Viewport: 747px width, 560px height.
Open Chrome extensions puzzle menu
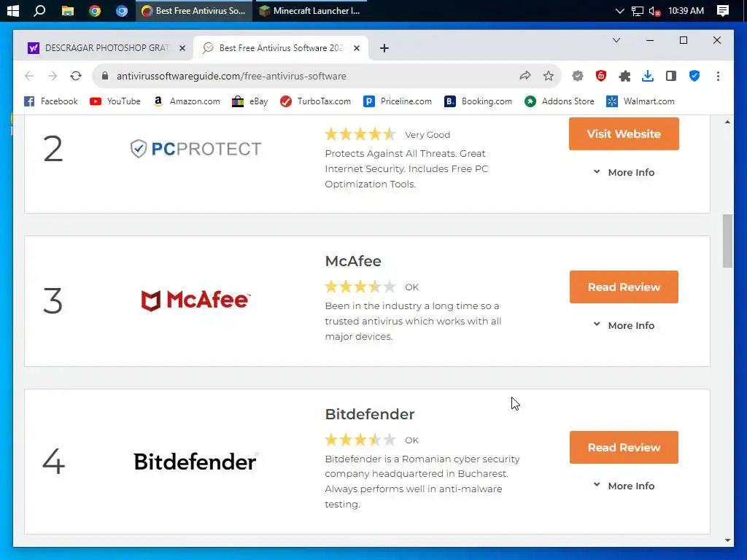tap(624, 76)
